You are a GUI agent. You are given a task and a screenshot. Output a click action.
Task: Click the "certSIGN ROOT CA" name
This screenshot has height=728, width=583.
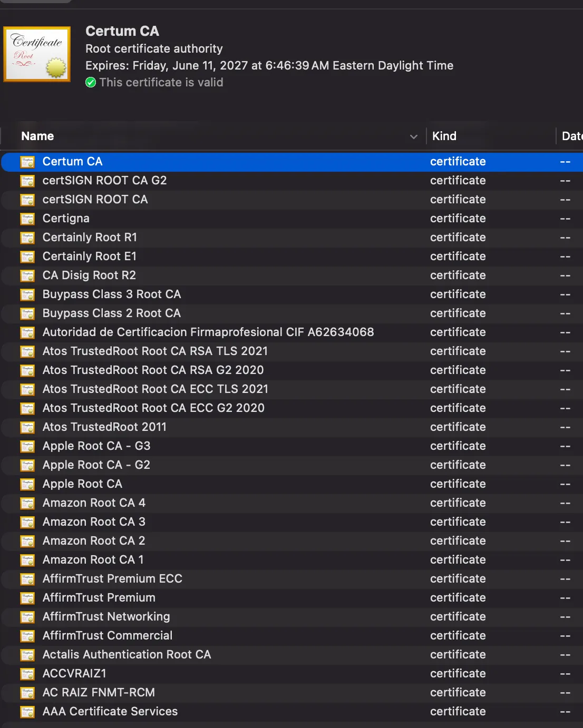coord(95,199)
